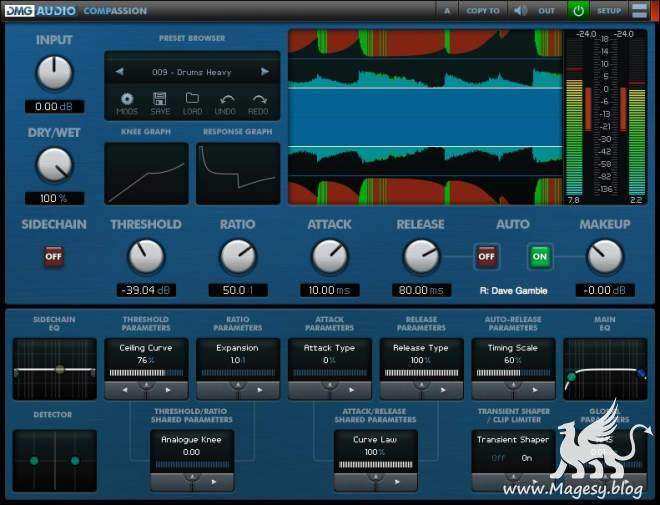Next attack parameter arrow under Attack Type
The width and height of the screenshot is (660, 505).
[351, 390]
